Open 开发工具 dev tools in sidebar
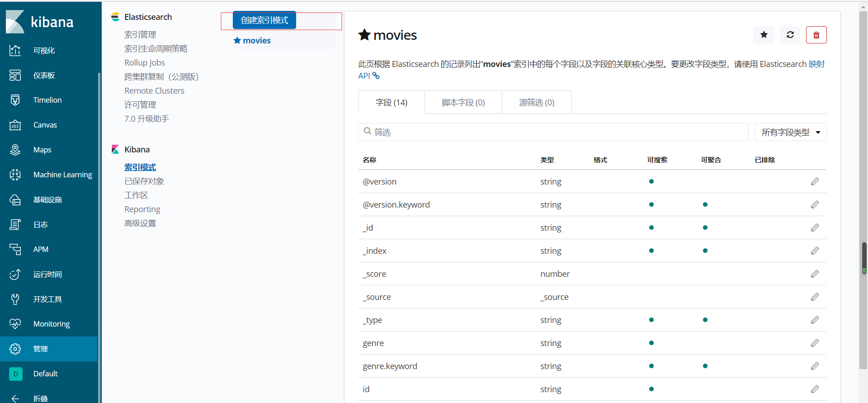This screenshot has height=403, width=868. [x=47, y=299]
